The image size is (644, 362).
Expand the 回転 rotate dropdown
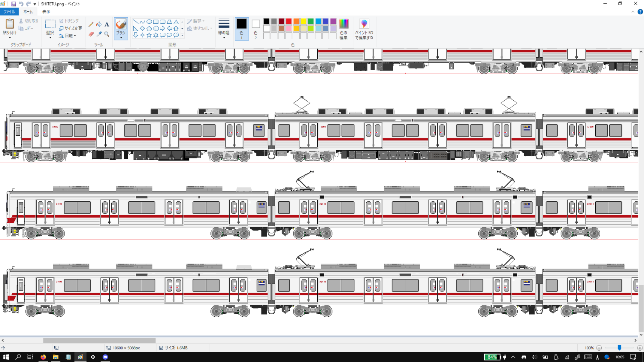(x=68, y=36)
